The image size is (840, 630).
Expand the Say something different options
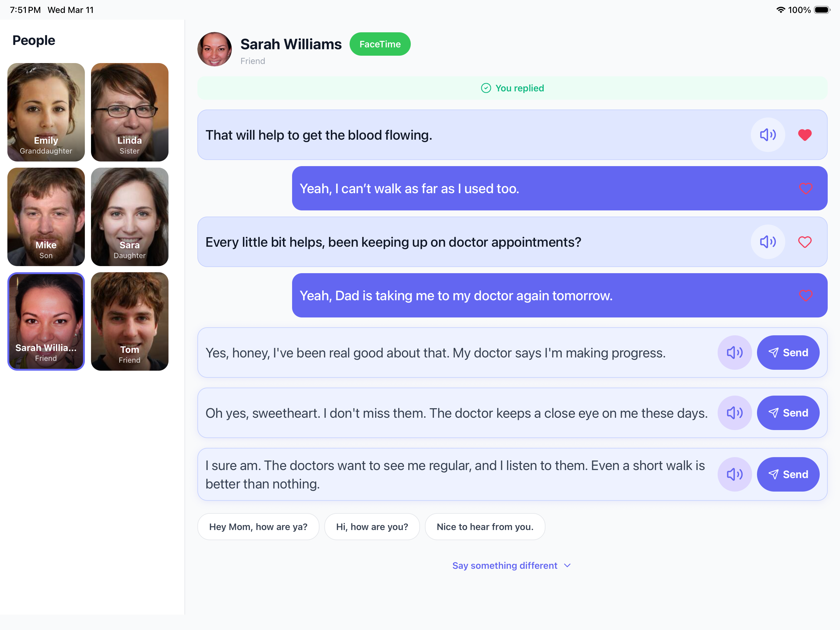(512, 565)
